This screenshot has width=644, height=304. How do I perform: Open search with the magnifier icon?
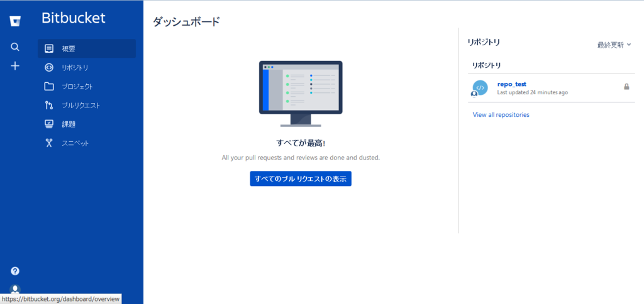coord(15,46)
